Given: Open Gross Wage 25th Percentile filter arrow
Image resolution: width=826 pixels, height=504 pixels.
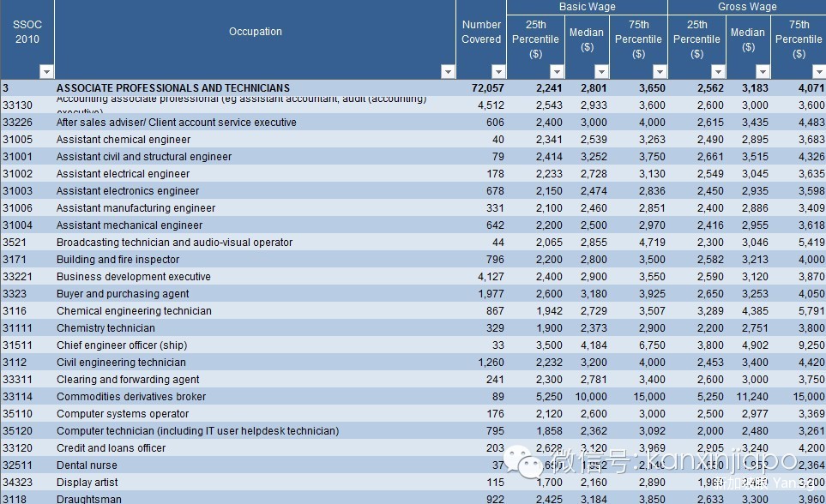Looking at the screenshot, I should click(718, 72).
